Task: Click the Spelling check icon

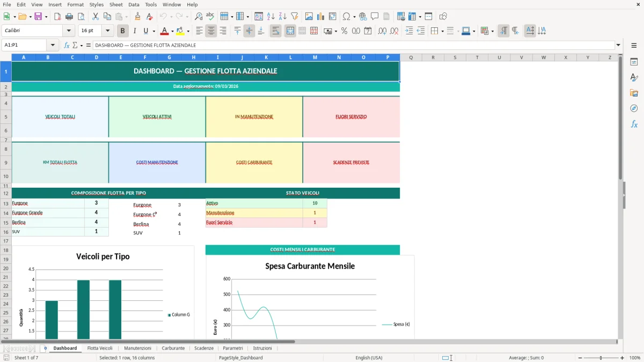Action: (210, 17)
